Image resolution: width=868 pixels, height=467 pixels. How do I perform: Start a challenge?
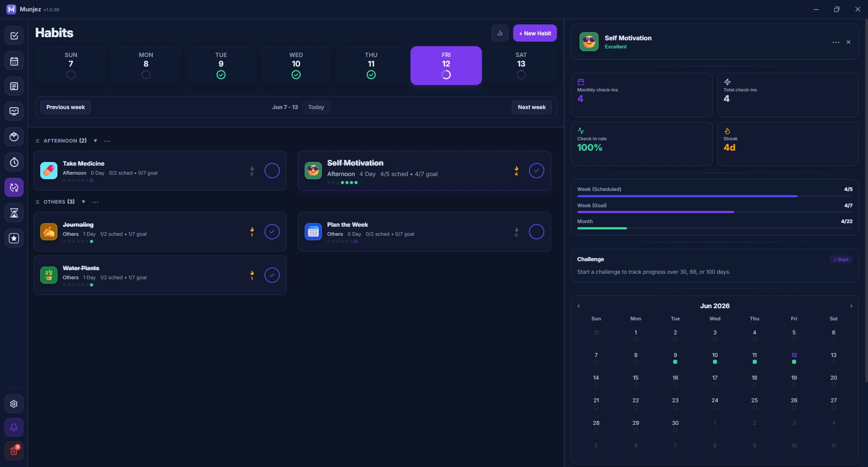pyautogui.click(x=841, y=259)
